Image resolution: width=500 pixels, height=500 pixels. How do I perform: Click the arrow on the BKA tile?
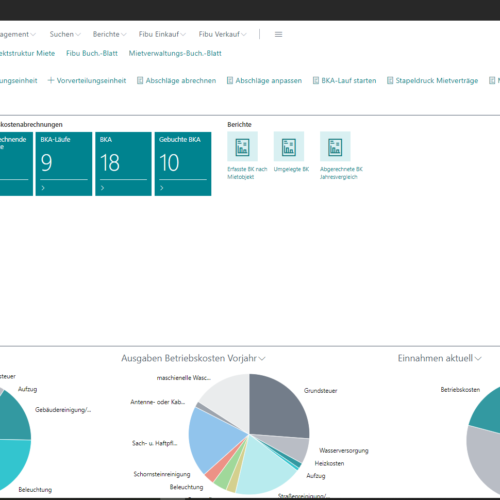pyautogui.click(x=102, y=188)
